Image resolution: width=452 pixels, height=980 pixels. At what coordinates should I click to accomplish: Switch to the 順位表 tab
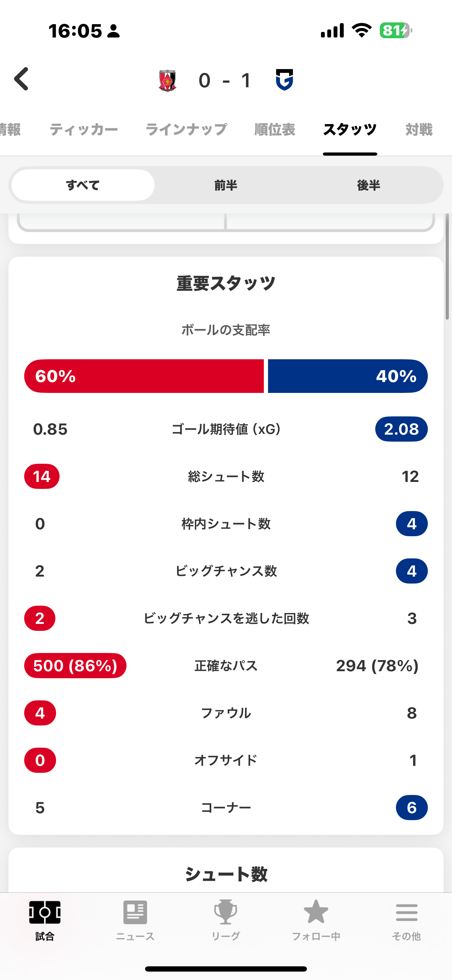tap(275, 130)
